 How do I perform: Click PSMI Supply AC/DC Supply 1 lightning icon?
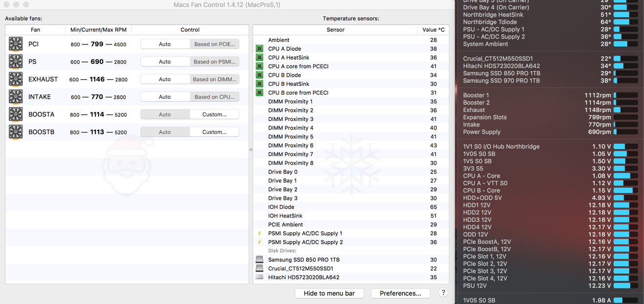259,234
